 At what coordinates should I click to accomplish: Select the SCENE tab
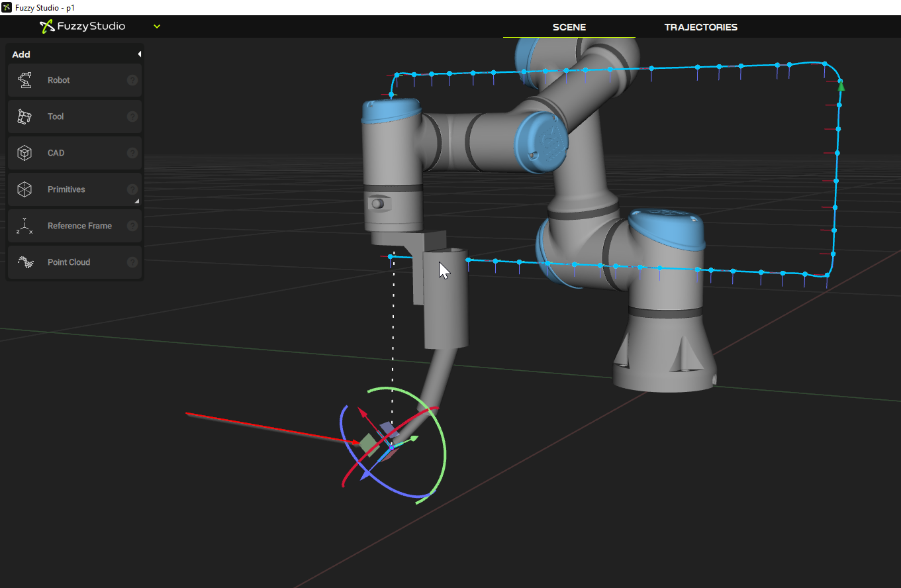[x=569, y=27]
